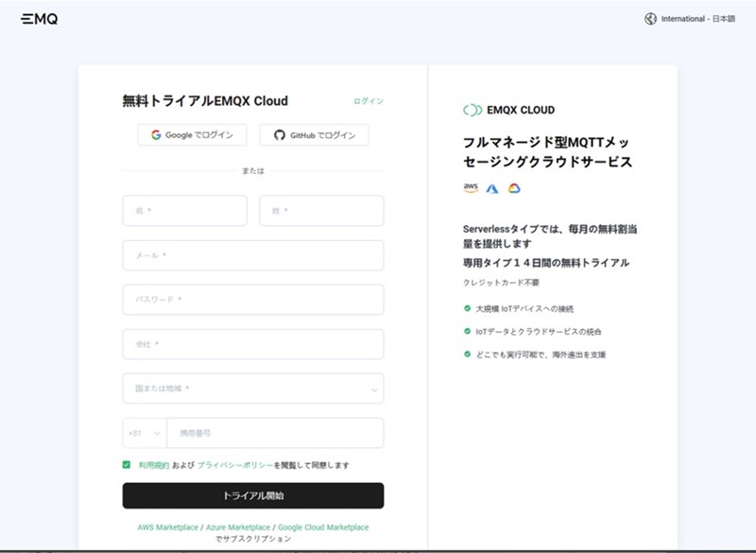
Task: Click the GitHub octocat icon
Action: click(280, 135)
